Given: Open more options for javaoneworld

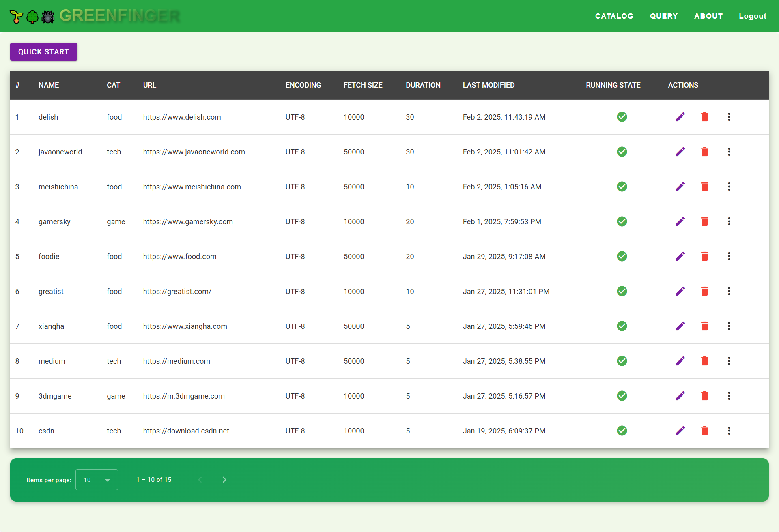Looking at the screenshot, I should 729,152.
